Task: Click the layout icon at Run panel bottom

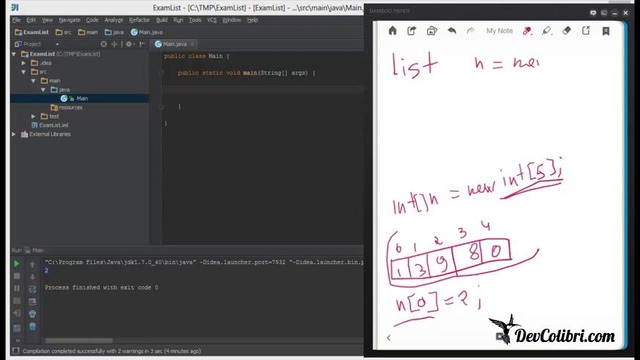Action: coord(17,328)
